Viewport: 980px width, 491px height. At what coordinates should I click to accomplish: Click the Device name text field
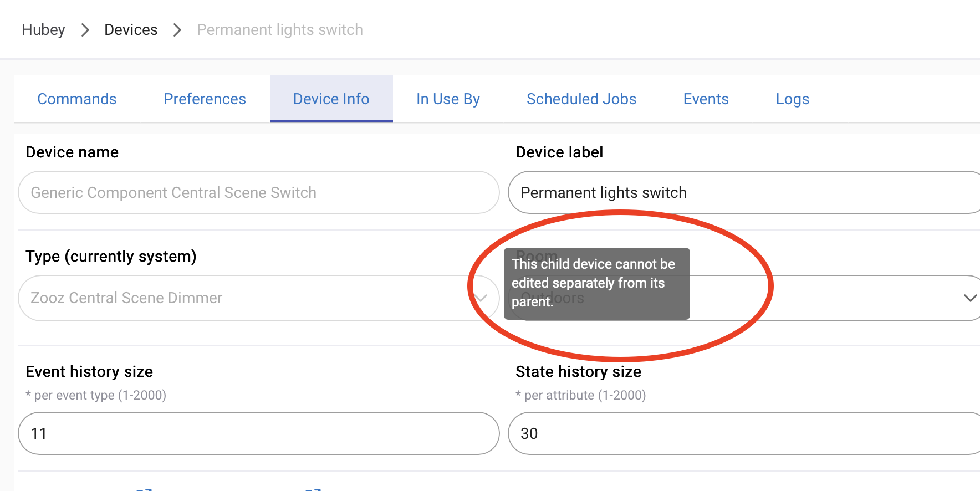pos(258,192)
